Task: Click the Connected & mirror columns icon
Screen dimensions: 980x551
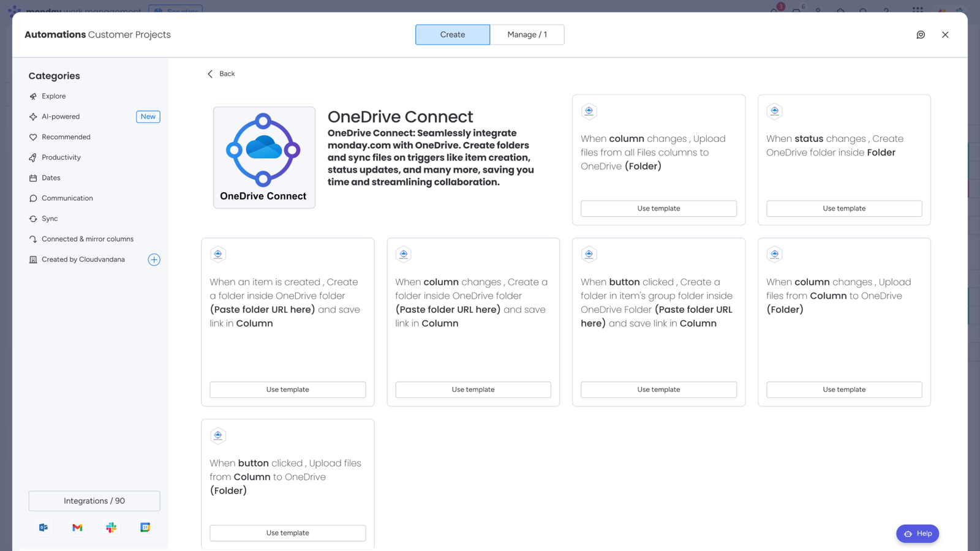Action: tap(33, 239)
